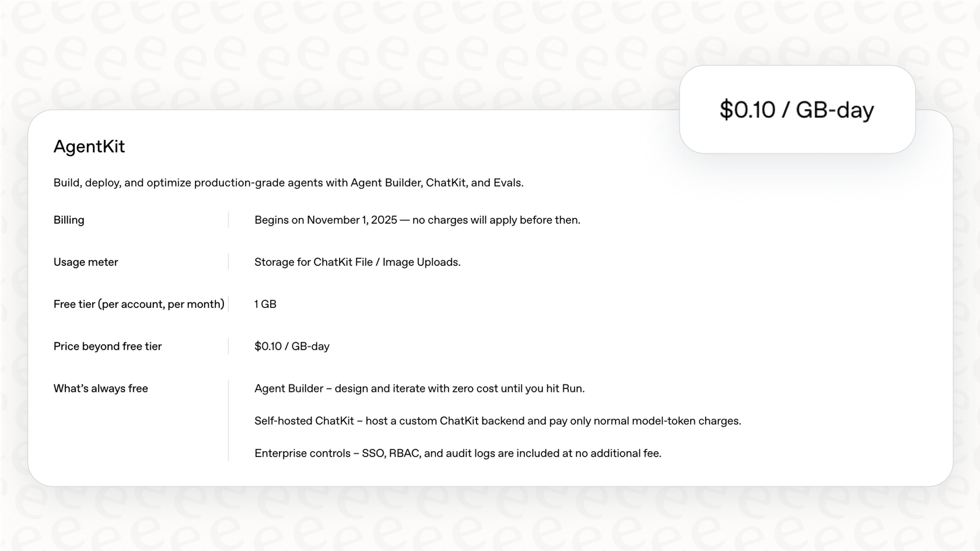The height and width of the screenshot is (551, 980).
Task: Select the Billing row label
Action: point(69,220)
